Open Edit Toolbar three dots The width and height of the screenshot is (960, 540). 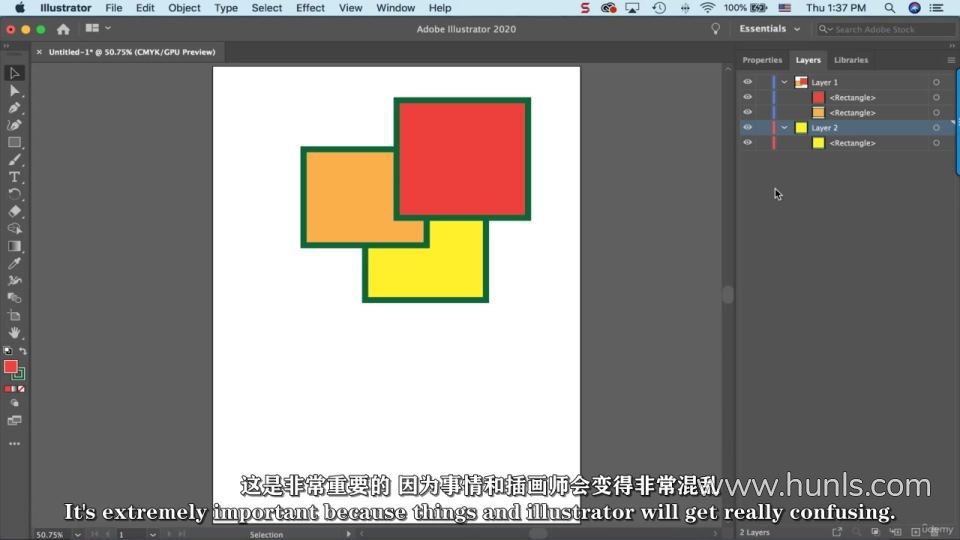coord(14,443)
